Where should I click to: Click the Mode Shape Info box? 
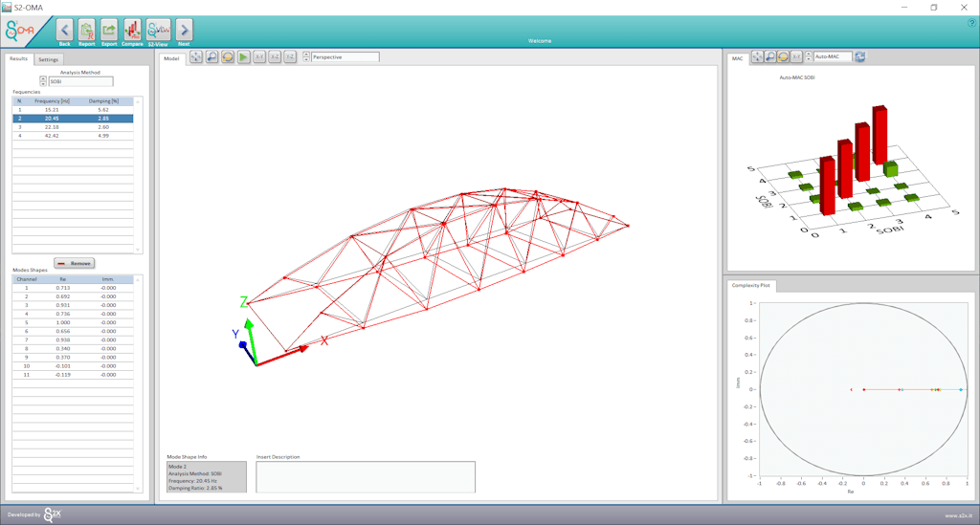[207, 477]
